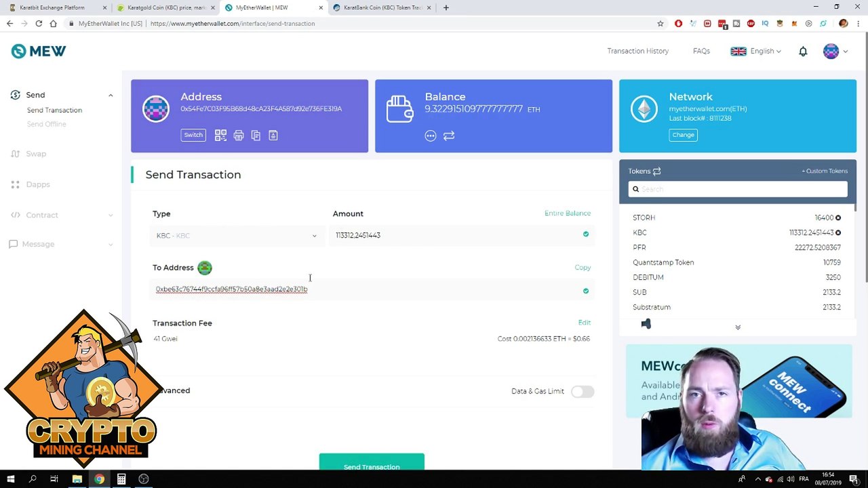Open a new browser tab
Image resolution: width=868 pixels, height=488 pixels.
[x=446, y=7]
